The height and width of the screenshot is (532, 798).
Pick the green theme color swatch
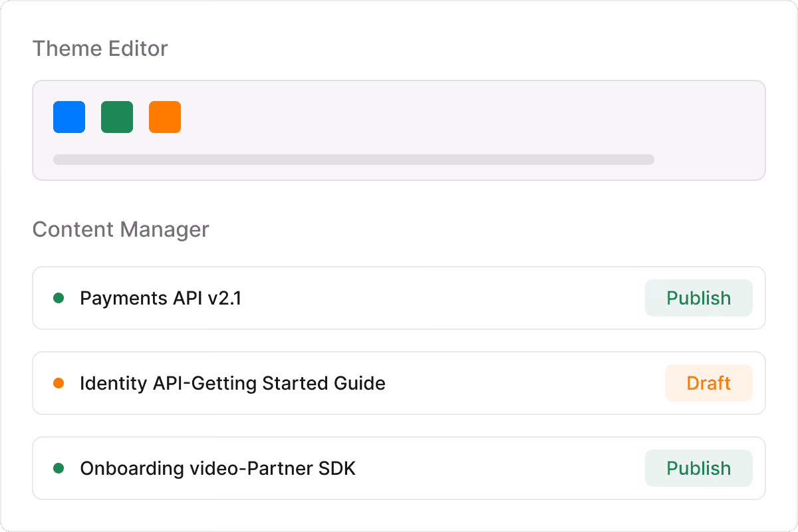(x=117, y=117)
